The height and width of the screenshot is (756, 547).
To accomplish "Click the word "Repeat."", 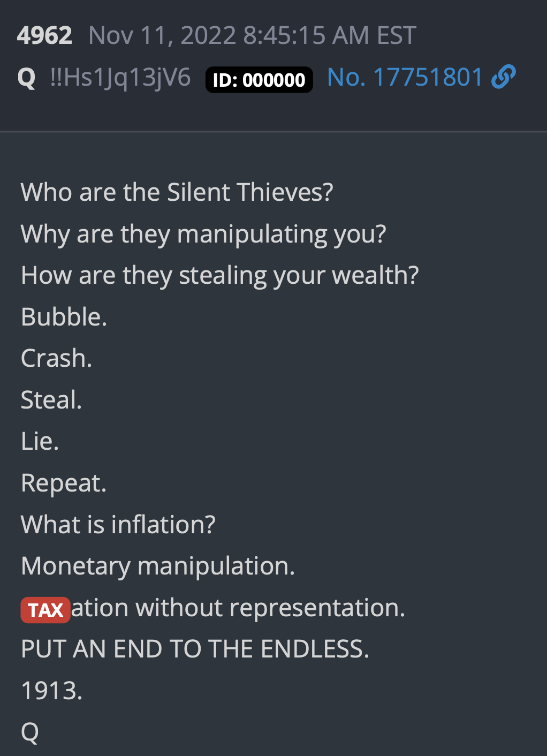I will point(64,483).
